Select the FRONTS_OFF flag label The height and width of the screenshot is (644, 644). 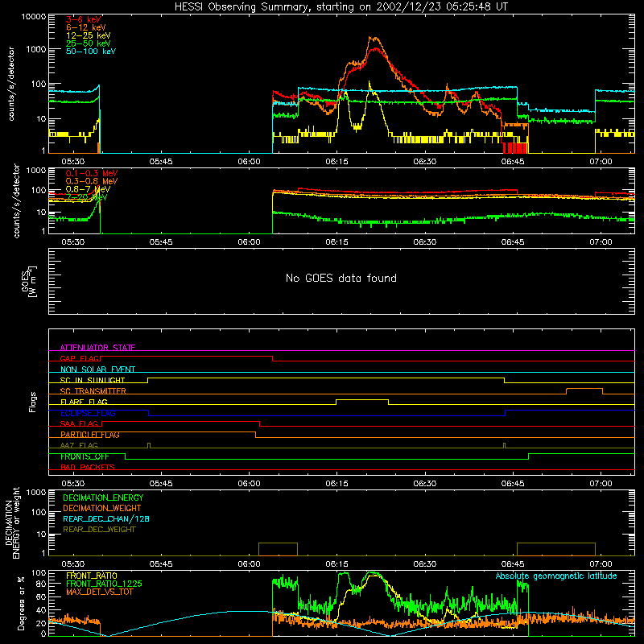pyautogui.click(x=85, y=456)
